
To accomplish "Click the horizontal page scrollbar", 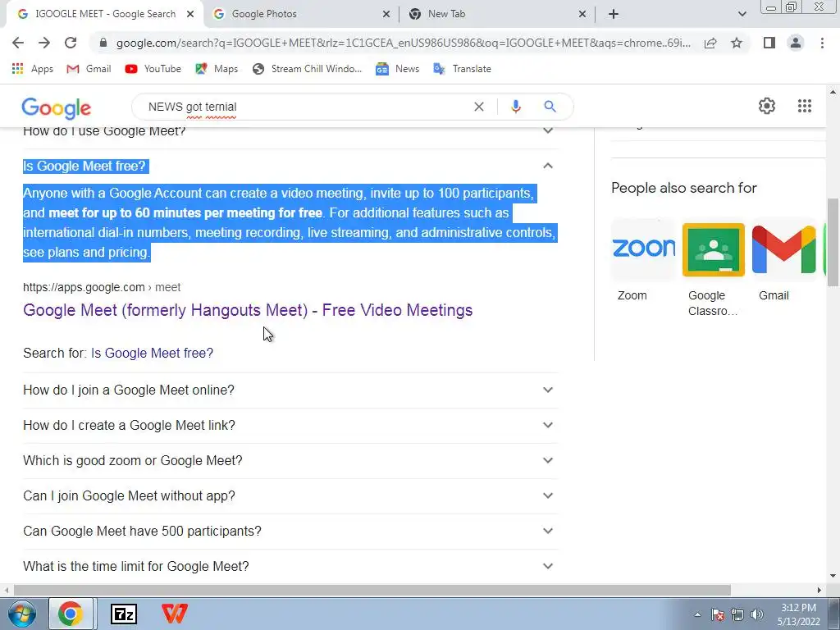I will pyautogui.click(x=372, y=590).
